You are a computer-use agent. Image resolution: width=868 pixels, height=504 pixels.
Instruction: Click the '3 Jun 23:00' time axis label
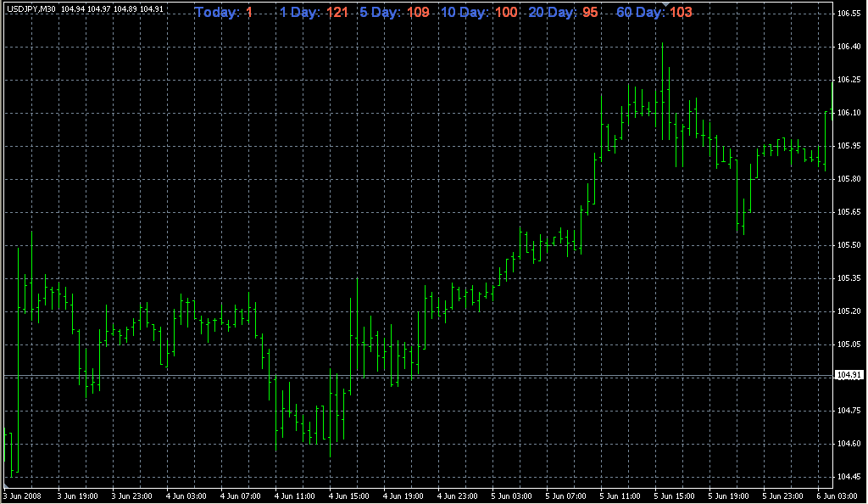click(x=131, y=496)
